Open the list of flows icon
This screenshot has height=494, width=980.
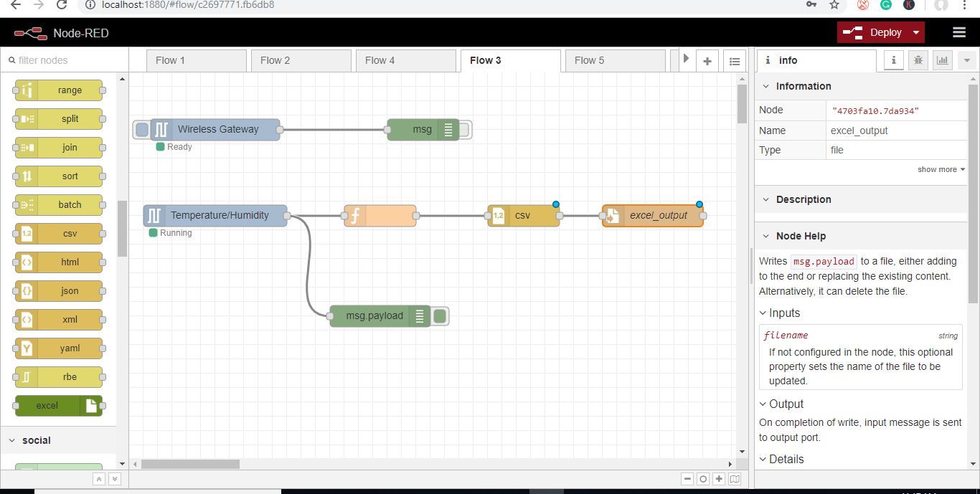734,61
